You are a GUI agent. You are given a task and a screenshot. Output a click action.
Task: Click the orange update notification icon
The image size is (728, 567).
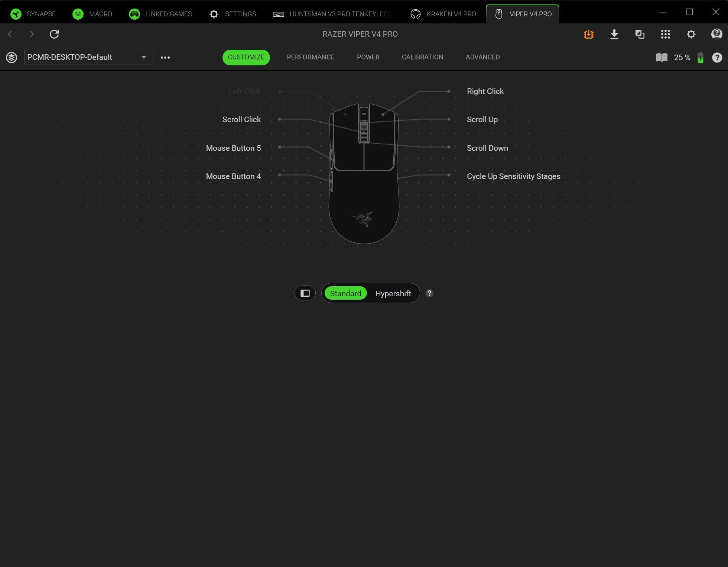[588, 34]
